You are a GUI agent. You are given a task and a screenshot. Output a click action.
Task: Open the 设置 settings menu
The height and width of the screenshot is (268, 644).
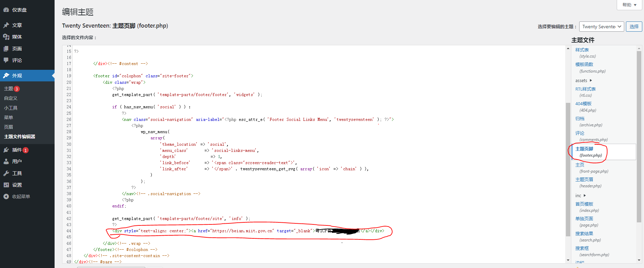click(27, 185)
